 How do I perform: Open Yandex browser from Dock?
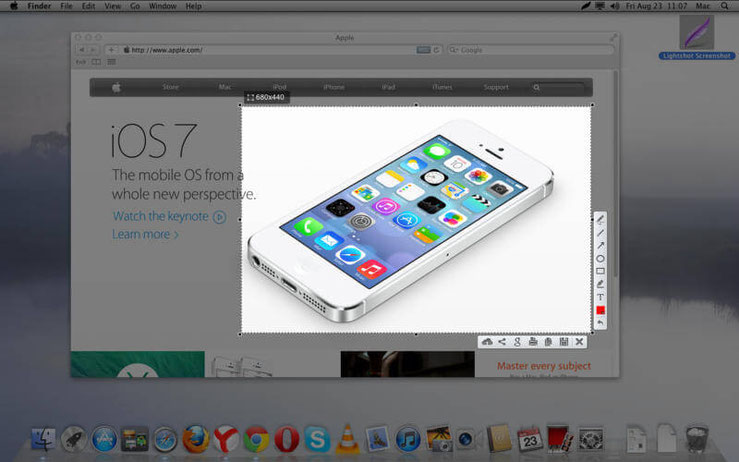[x=226, y=439]
